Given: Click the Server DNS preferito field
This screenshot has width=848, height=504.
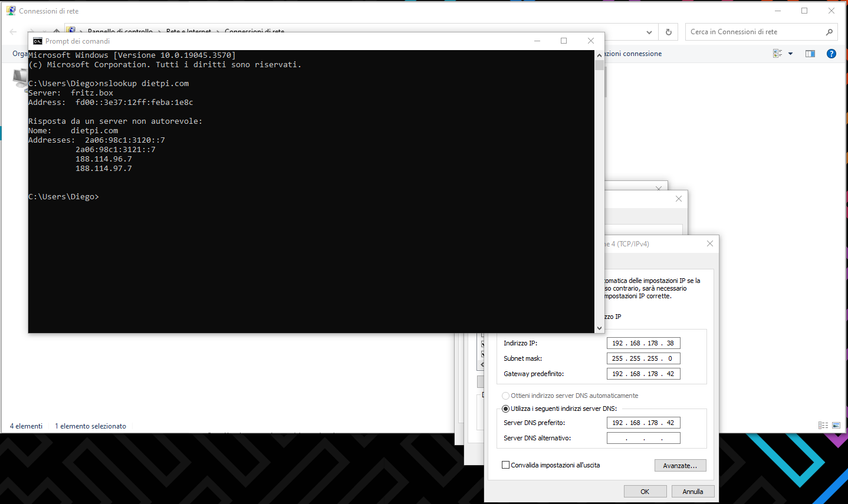Looking at the screenshot, I should [x=643, y=423].
